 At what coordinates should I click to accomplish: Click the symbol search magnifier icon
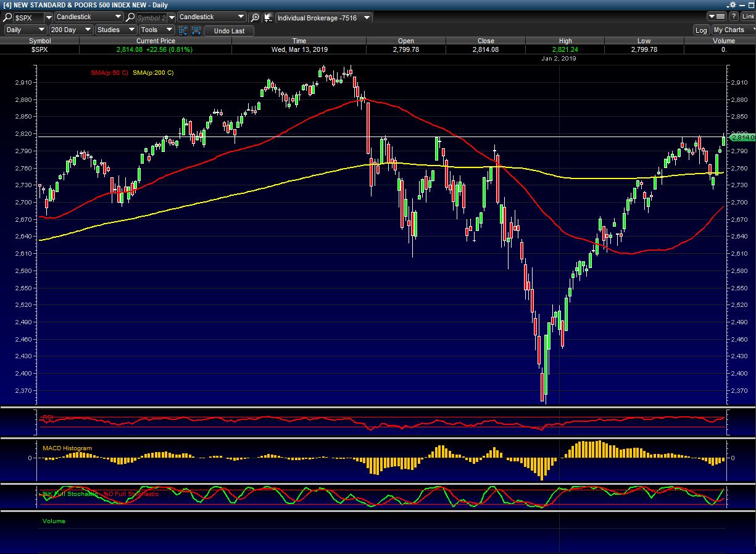8,18
